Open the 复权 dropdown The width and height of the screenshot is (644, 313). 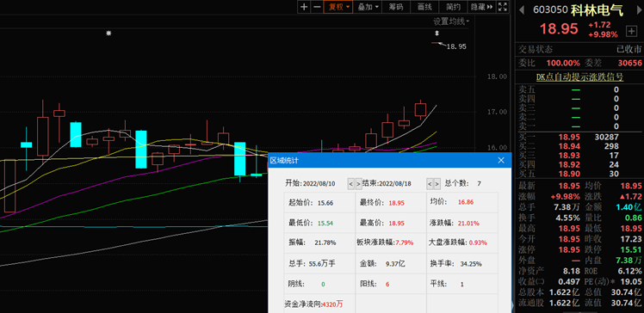[x=338, y=7]
